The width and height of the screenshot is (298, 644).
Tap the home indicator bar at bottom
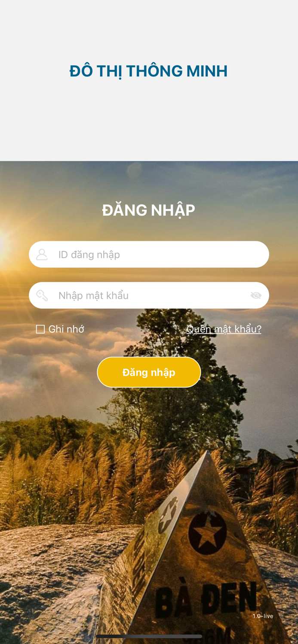[x=149, y=636]
